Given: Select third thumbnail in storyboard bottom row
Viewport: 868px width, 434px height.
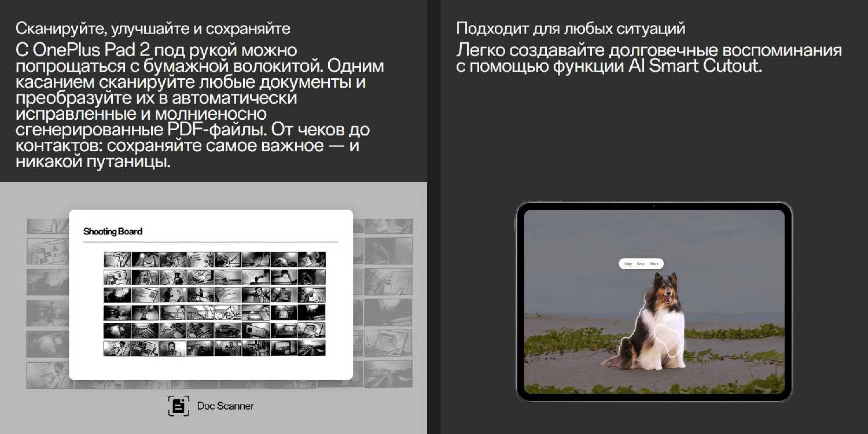Looking at the screenshot, I should pyautogui.click(x=172, y=348).
